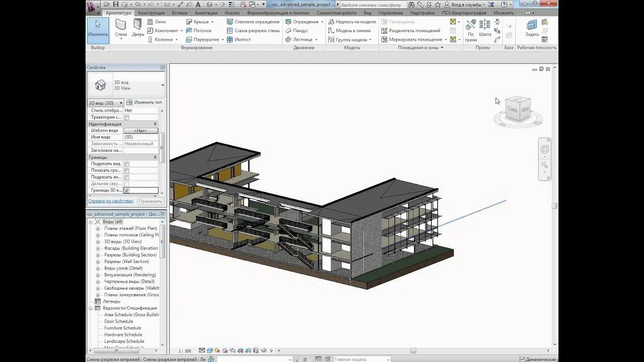Screen dimensions: 644x362
Task: Click the Стеновое ограждение curtain wall tool
Action: point(253,22)
